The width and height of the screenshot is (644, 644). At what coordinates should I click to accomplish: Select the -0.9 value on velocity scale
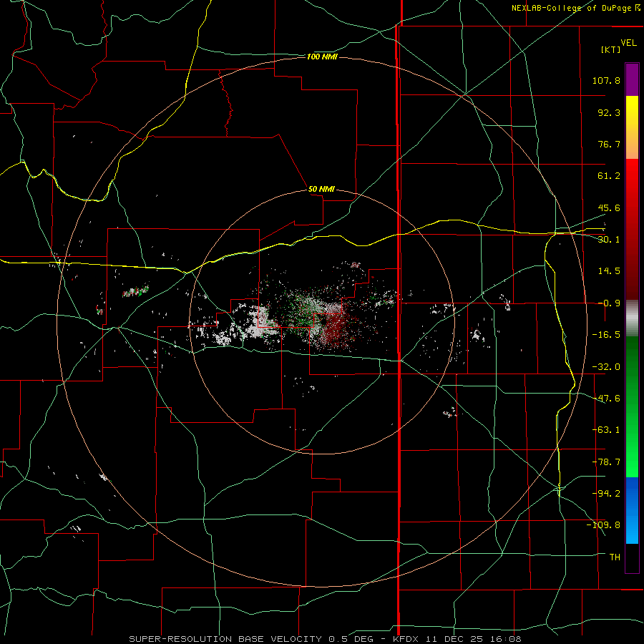609,303
